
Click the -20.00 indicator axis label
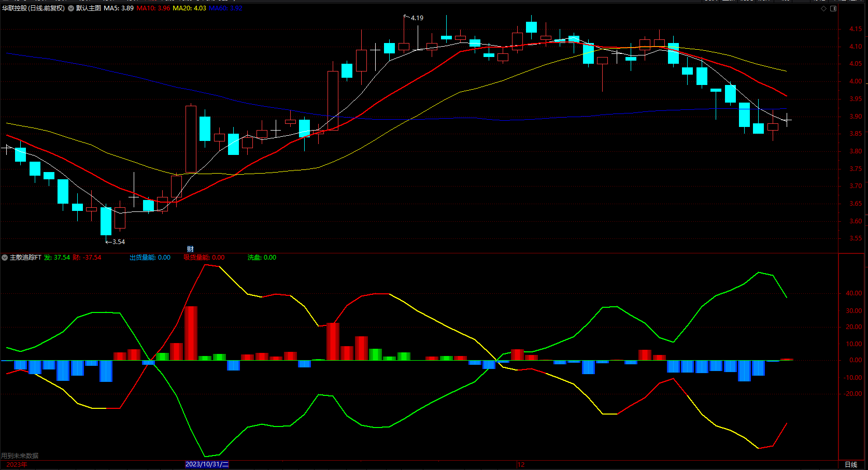[x=852, y=394]
